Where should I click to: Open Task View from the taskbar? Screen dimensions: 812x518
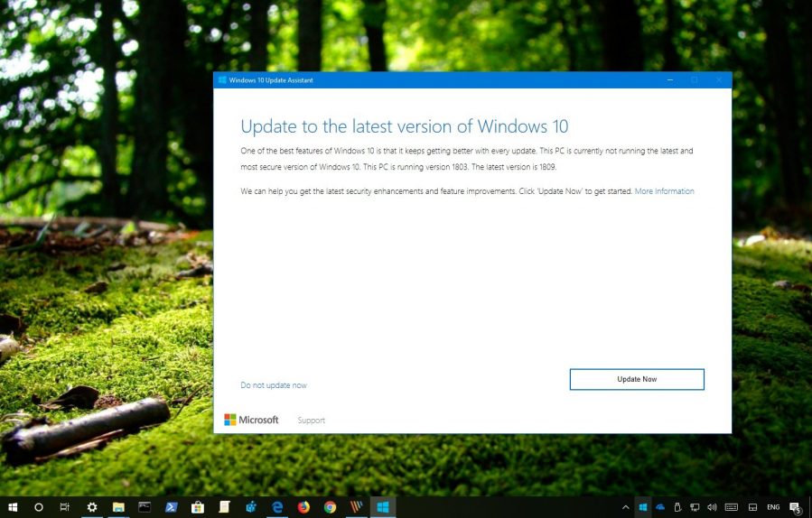[65, 507]
